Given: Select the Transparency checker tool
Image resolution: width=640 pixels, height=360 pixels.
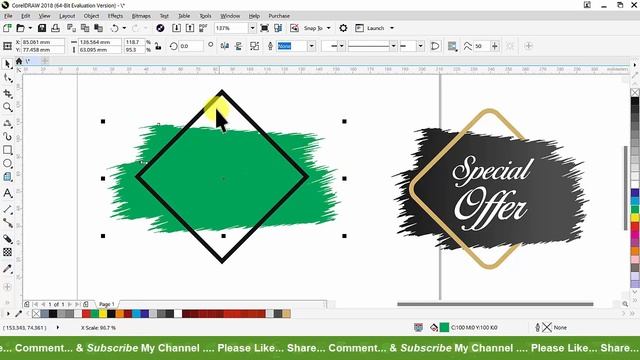Looking at the screenshot, I should (7, 252).
